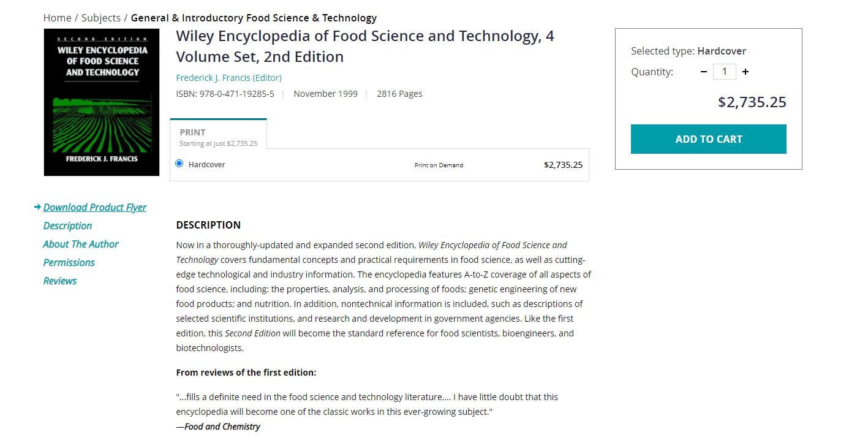Click the book title heading

point(365,47)
